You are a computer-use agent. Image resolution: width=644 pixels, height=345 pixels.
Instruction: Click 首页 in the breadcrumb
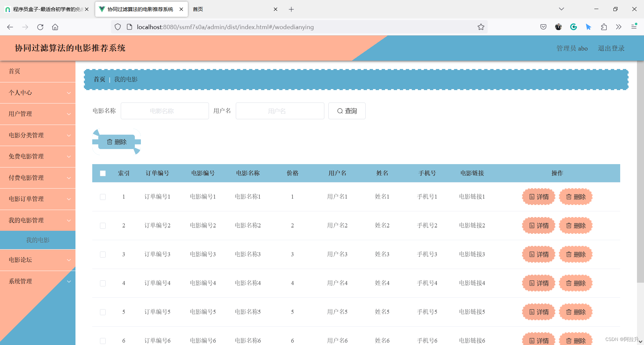pos(99,79)
